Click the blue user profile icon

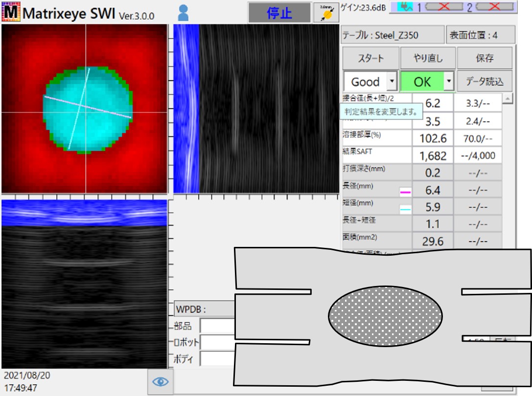point(183,13)
